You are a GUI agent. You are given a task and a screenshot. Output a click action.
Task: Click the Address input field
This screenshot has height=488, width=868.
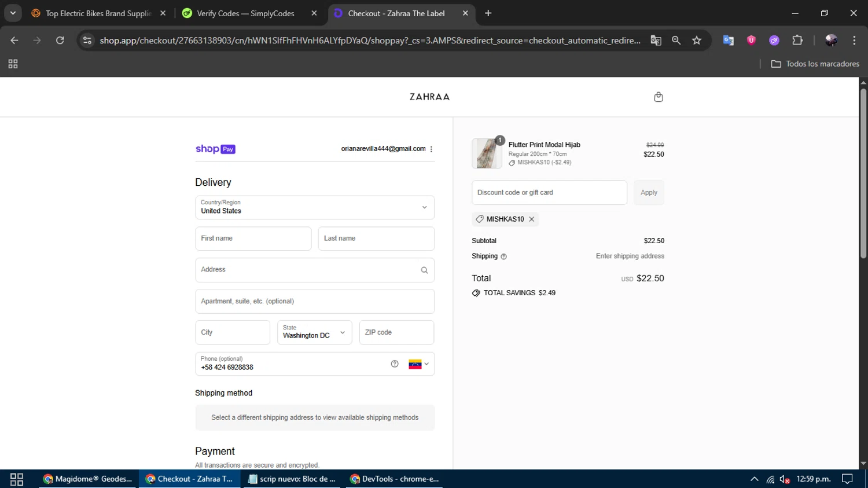tap(315, 270)
